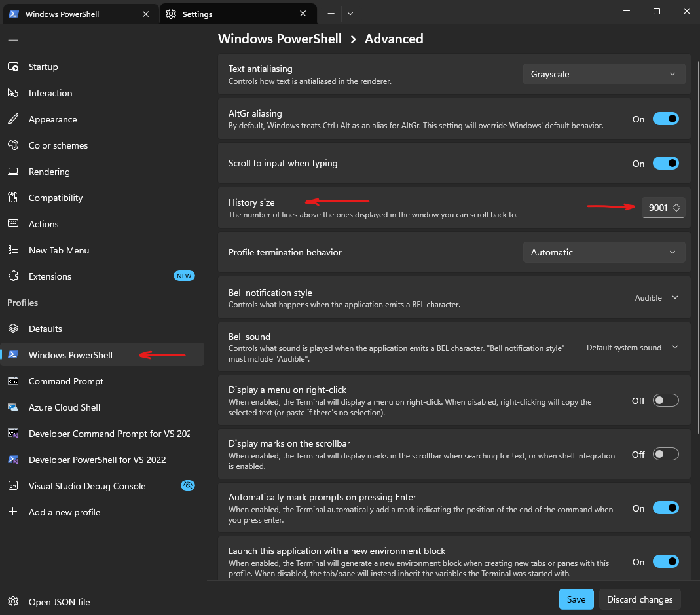Click the Rendering monitor icon

[x=13, y=172]
